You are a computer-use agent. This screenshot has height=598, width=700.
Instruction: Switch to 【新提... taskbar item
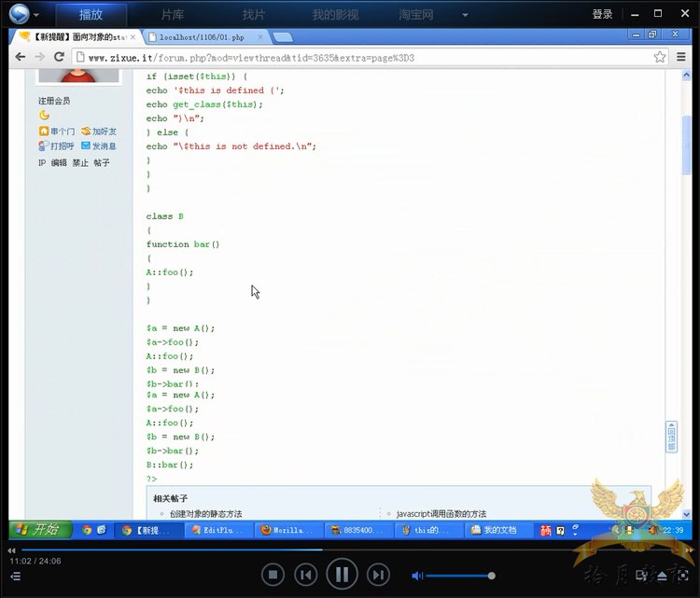[x=148, y=530]
